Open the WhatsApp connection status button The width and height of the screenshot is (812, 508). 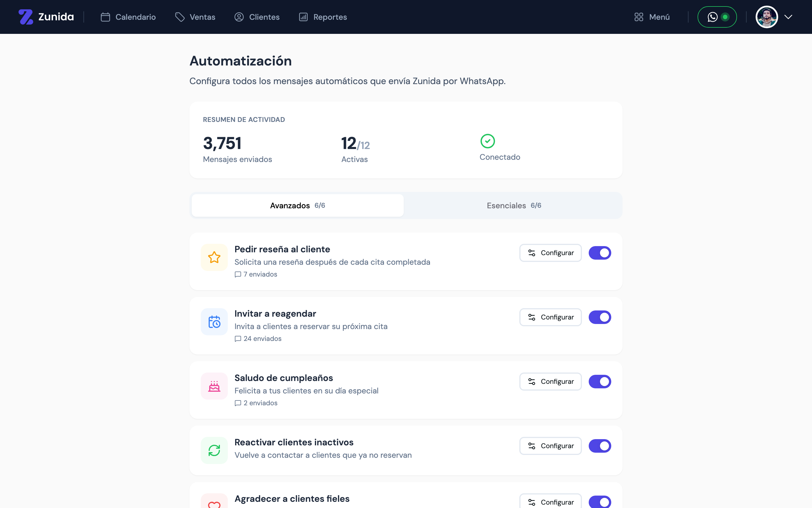(x=717, y=17)
